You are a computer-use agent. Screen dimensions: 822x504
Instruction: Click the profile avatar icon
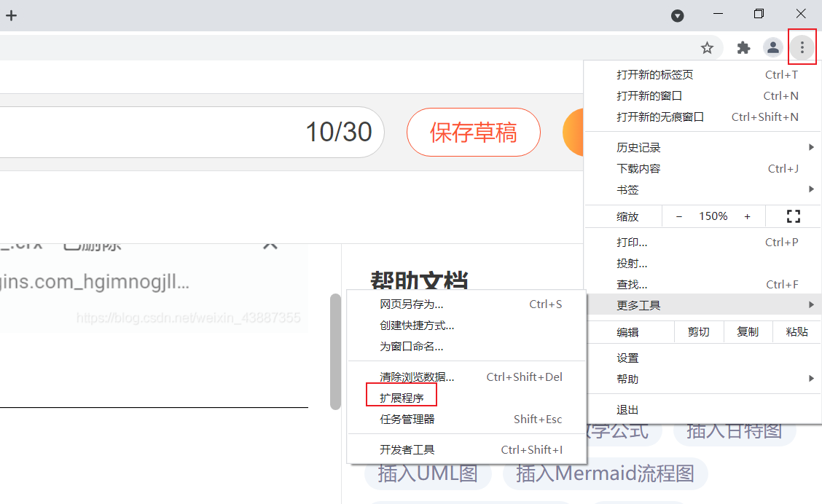[772, 47]
